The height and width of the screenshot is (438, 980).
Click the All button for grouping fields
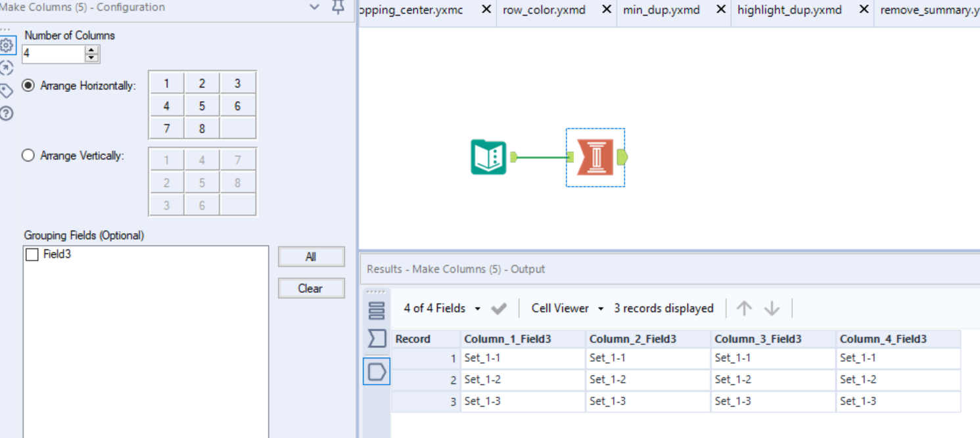click(x=311, y=256)
